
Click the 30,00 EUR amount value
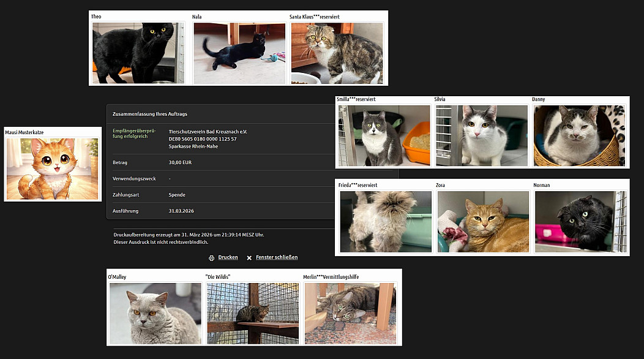180,163
